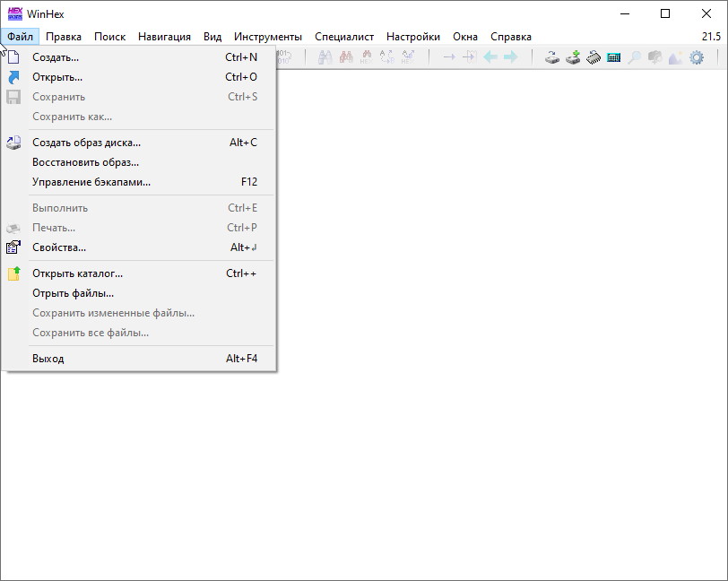Click the Back left-arrow toolbar icon
Viewport: 728px width, 581px height.
coord(490,57)
